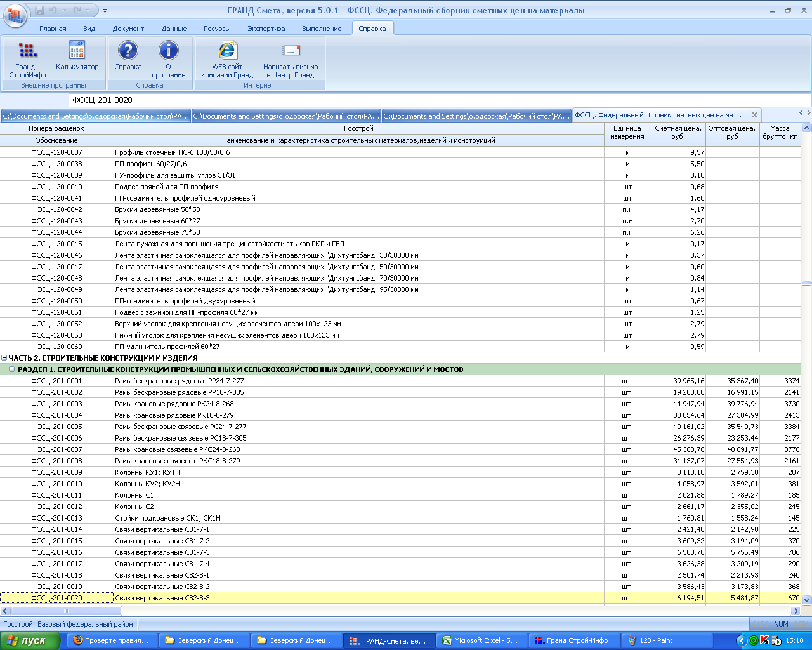Collapse the ЧАСТЬ 2 строительные конструкции group
The image size is (812, 650).
pyautogui.click(x=4, y=358)
